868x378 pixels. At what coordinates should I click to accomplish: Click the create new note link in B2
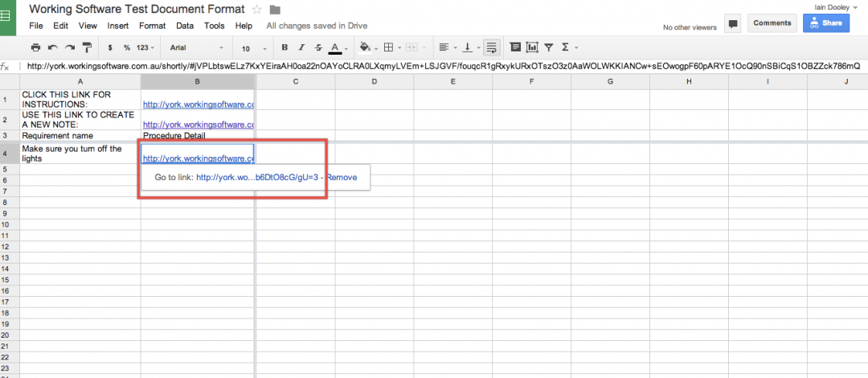point(199,125)
